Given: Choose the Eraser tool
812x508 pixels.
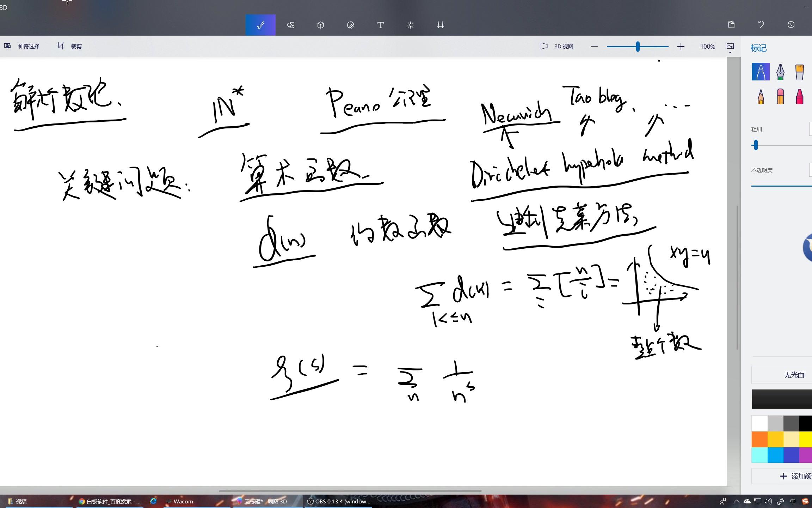Looking at the screenshot, I should [x=780, y=96].
